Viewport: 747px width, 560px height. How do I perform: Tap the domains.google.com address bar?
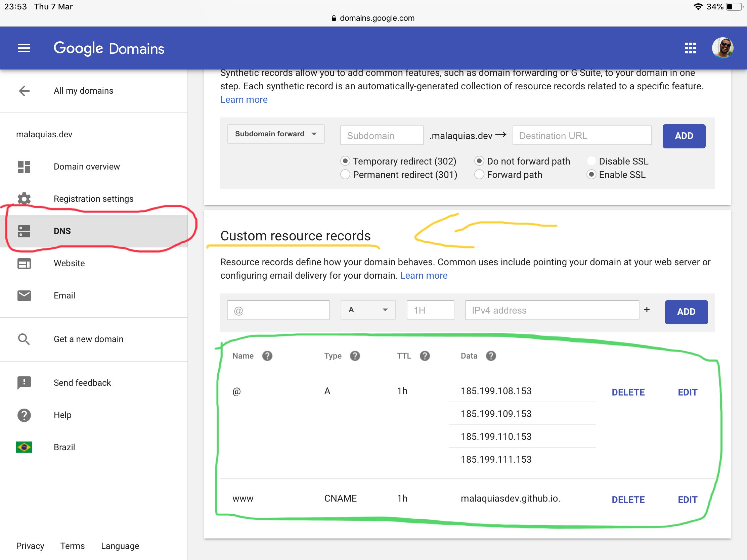[x=373, y=18]
